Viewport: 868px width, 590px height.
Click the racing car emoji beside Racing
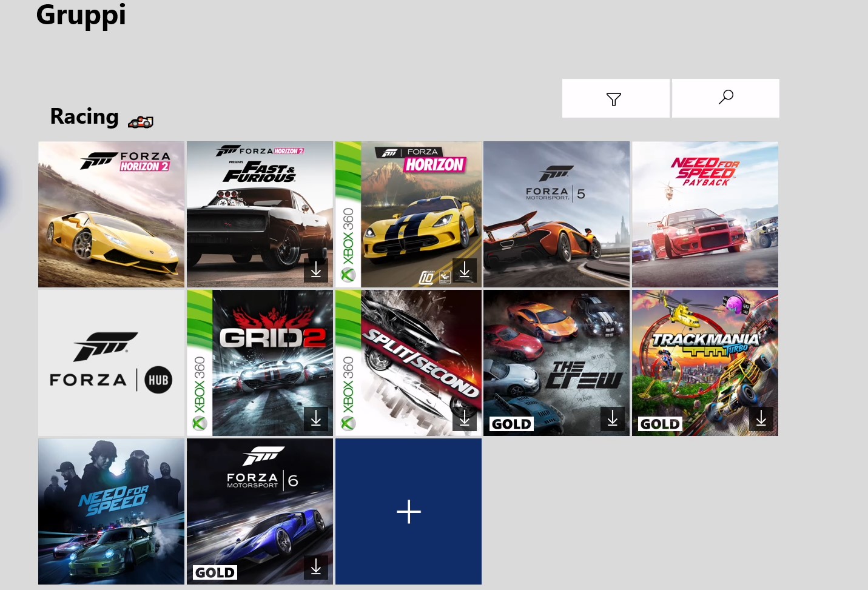pyautogui.click(x=141, y=122)
